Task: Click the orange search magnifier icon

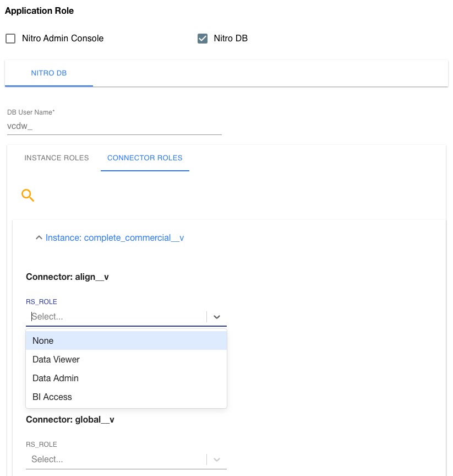Action: [28, 195]
